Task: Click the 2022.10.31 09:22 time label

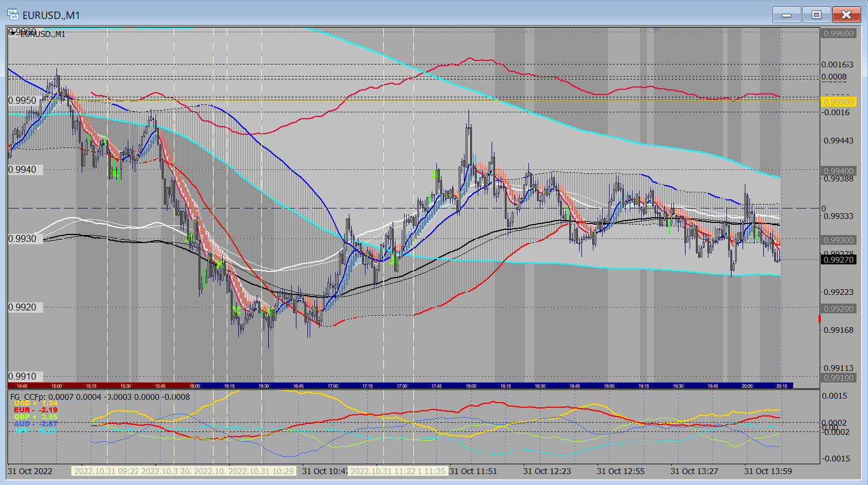Action: pyautogui.click(x=106, y=471)
